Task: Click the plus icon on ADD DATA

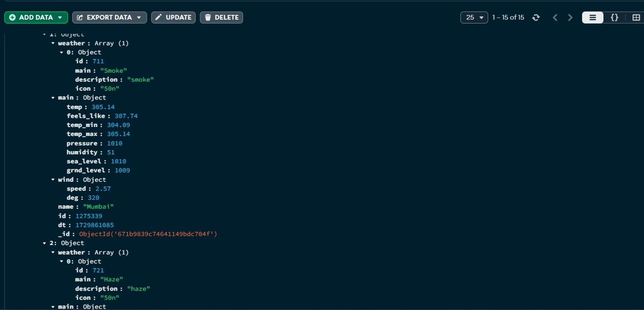Action: coord(12,18)
